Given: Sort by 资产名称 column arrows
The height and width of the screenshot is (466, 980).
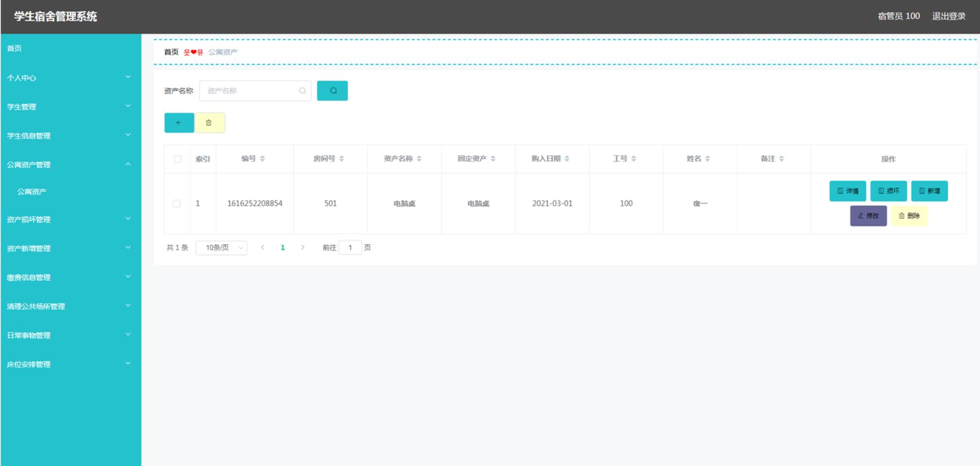Looking at the screenshot, I should click(x=419, y=159).
